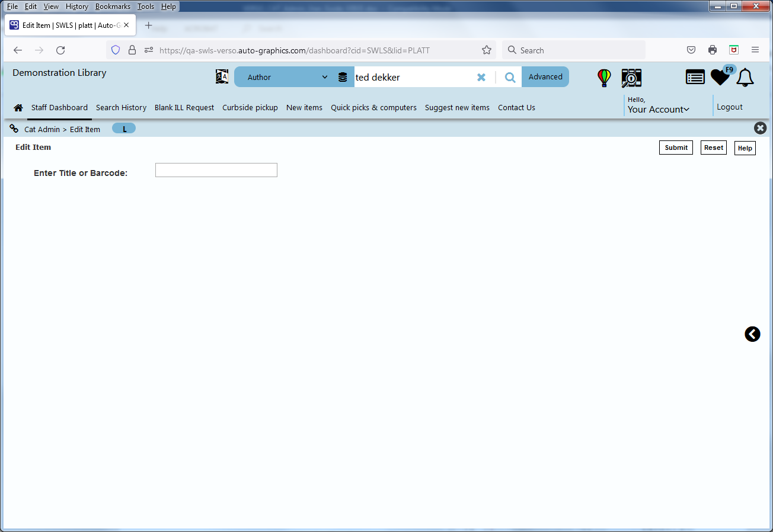Open the Bookmarks menu
Viewport: 773px width, 532px height.
(113, 7)
